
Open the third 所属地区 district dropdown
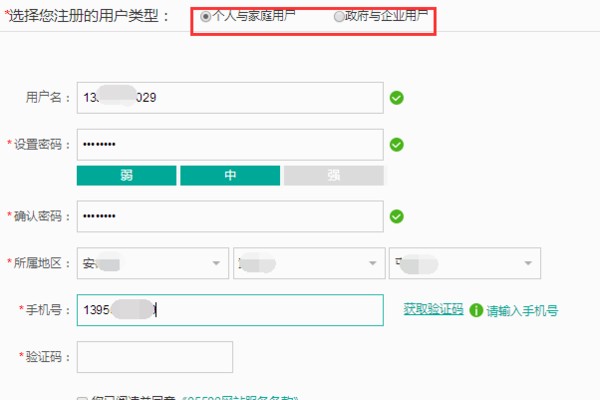point(465,263)
